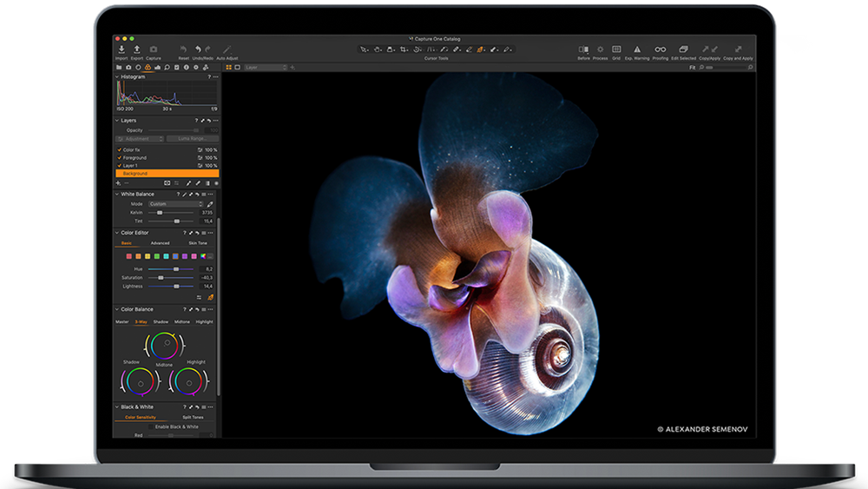
Task: Open the Split Tones tab
Action: [x=193, y=417]
